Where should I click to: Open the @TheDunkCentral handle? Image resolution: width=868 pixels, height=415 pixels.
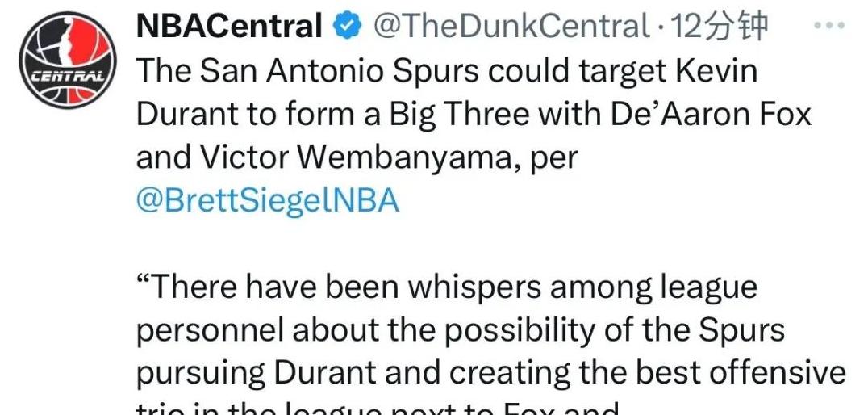click(x=511, y=27)
